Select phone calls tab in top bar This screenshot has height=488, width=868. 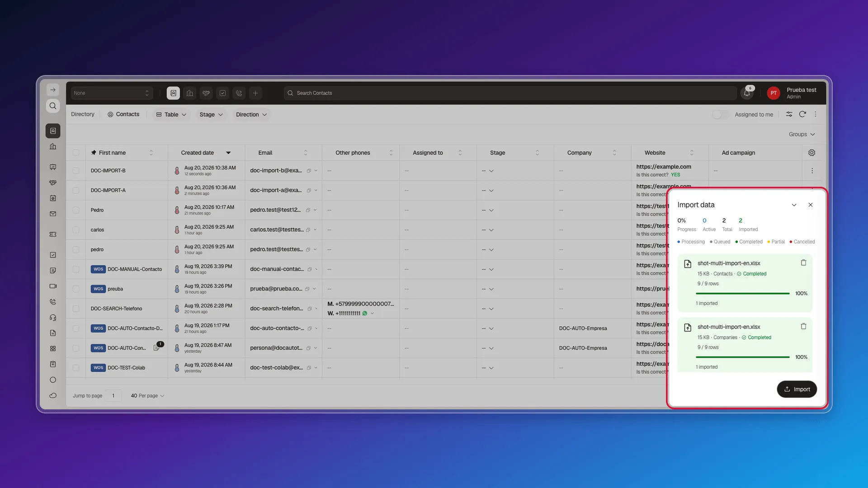tap(239, 93)
